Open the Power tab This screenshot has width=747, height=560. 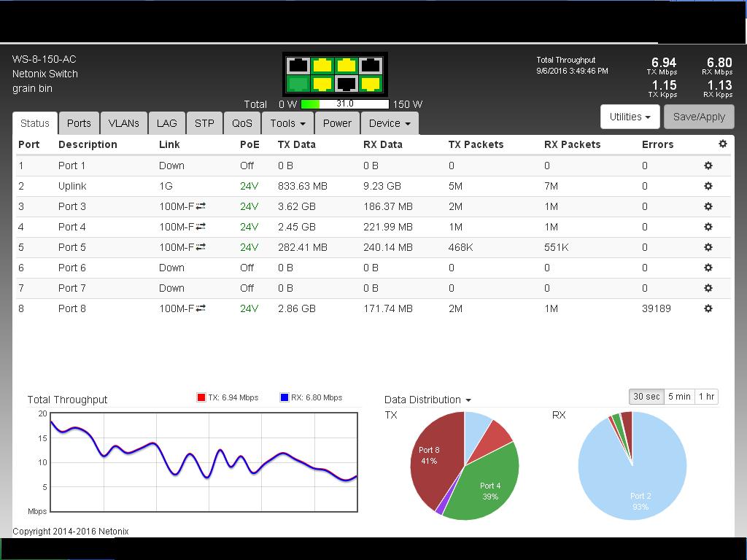click(x=337, y=123)
